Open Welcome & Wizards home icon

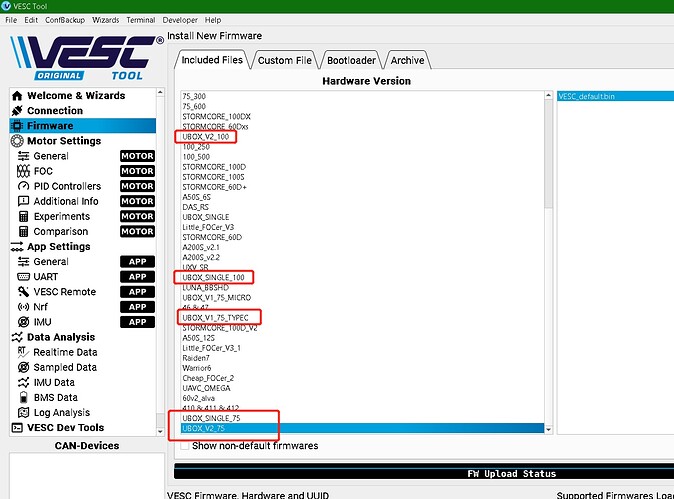tap(17, 95)
